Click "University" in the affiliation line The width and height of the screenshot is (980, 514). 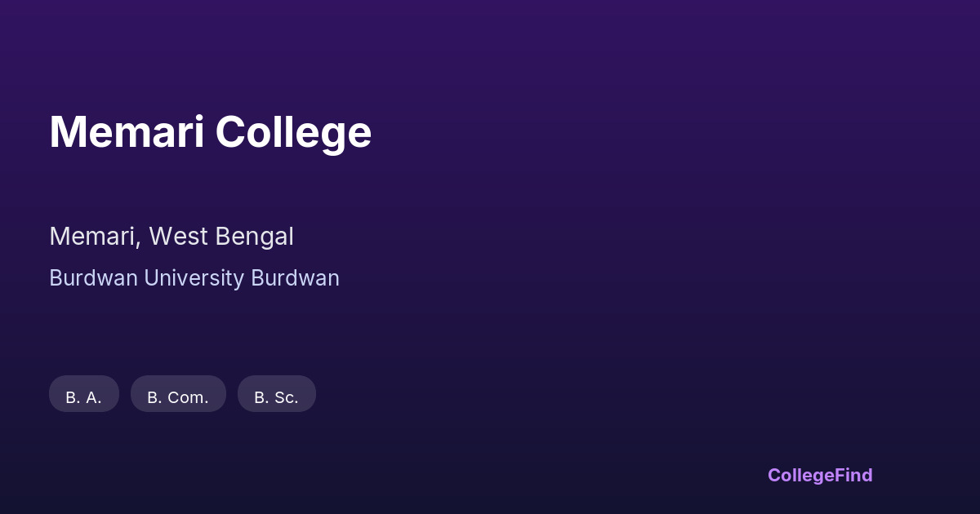[194, 278]
